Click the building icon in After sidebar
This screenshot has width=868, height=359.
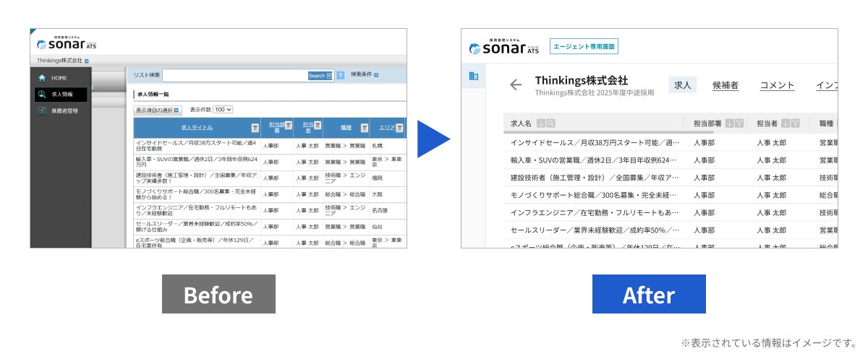(474, 76)
